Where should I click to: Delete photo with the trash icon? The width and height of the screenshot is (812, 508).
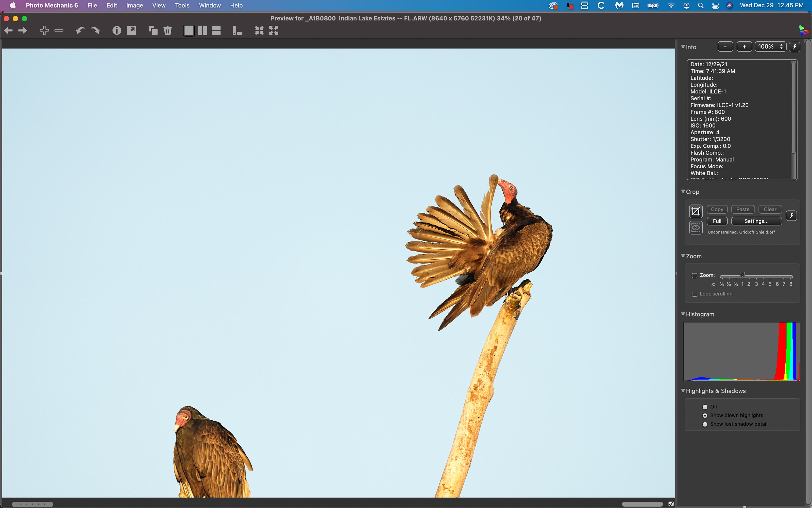tap(168, 30)
